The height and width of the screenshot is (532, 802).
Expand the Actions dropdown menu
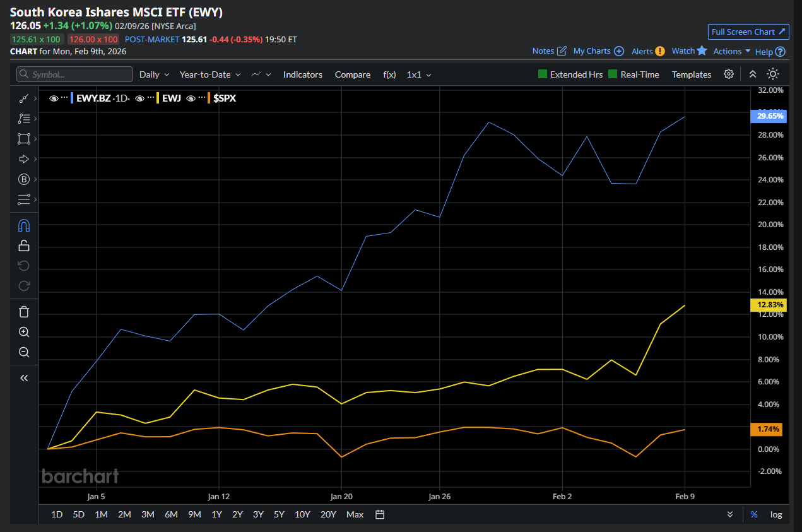(731, 51)
